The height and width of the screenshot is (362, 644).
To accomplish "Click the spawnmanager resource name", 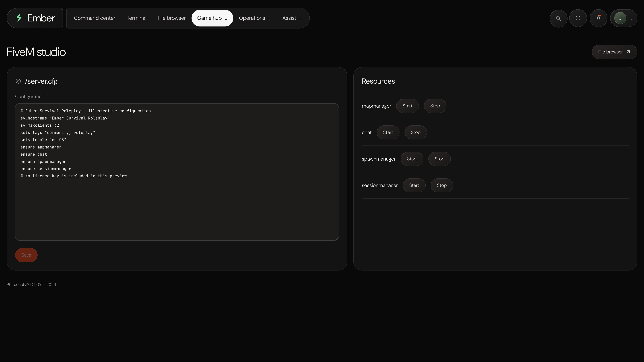I will tap(379, 159).
